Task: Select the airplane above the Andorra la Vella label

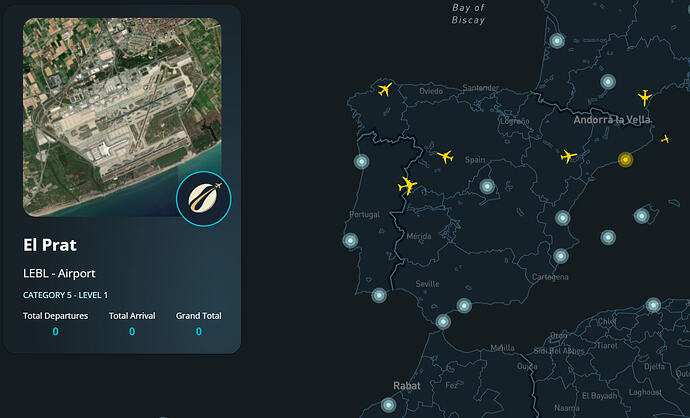Action: 644,97
